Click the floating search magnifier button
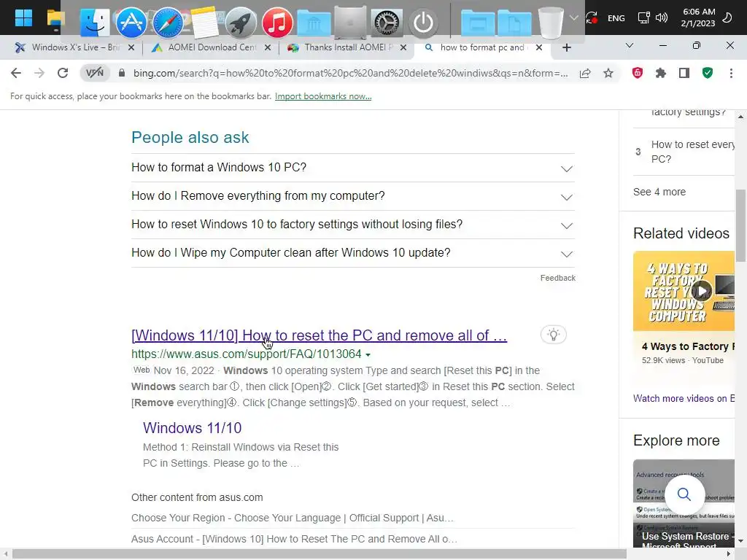Viewport: 747px width, 560px height. (x=684, y=494)
